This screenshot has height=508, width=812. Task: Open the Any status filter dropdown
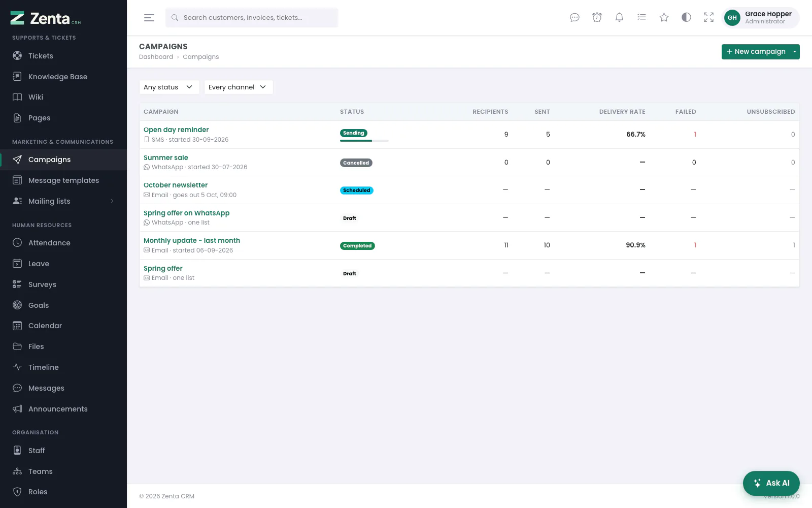coord(169,87)
